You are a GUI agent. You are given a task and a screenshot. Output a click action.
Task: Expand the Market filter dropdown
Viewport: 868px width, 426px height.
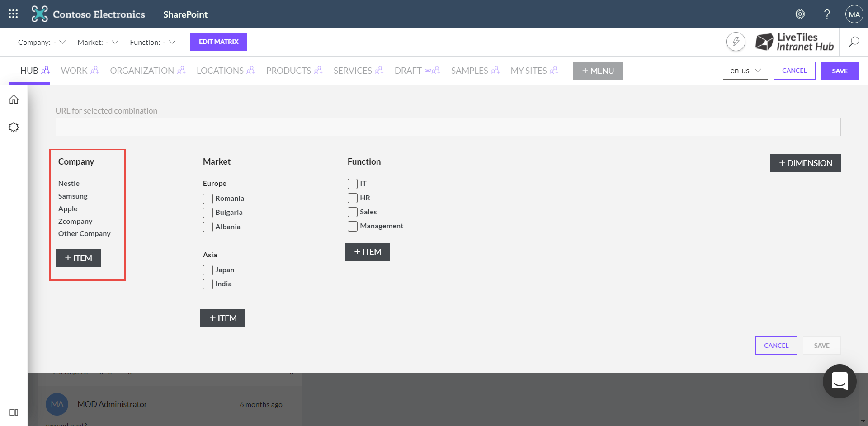pyautogui.click(x=98, y=42)
